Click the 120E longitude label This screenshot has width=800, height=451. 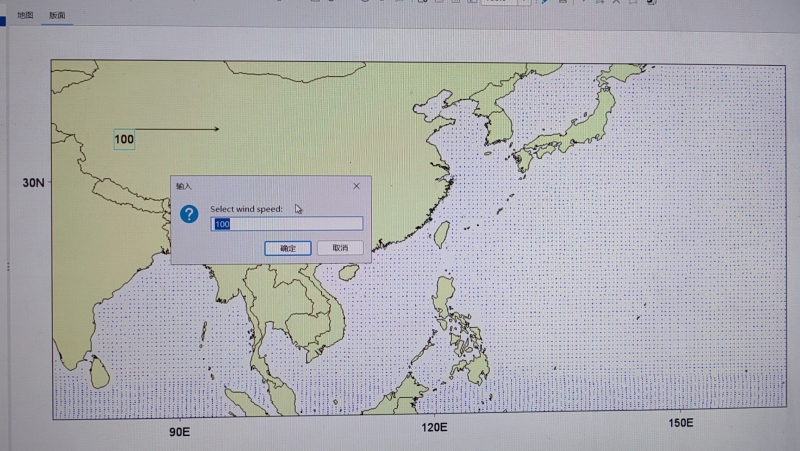coord(434,428)
